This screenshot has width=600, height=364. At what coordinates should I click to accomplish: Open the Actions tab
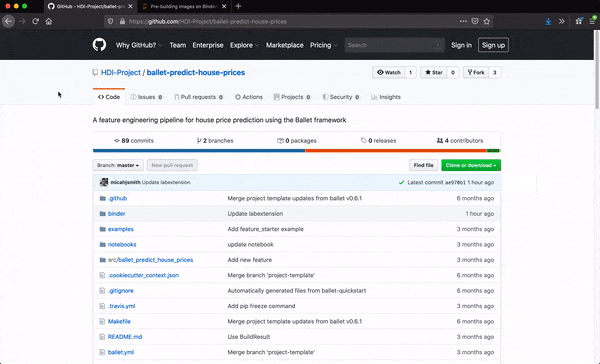click(249, 97)
